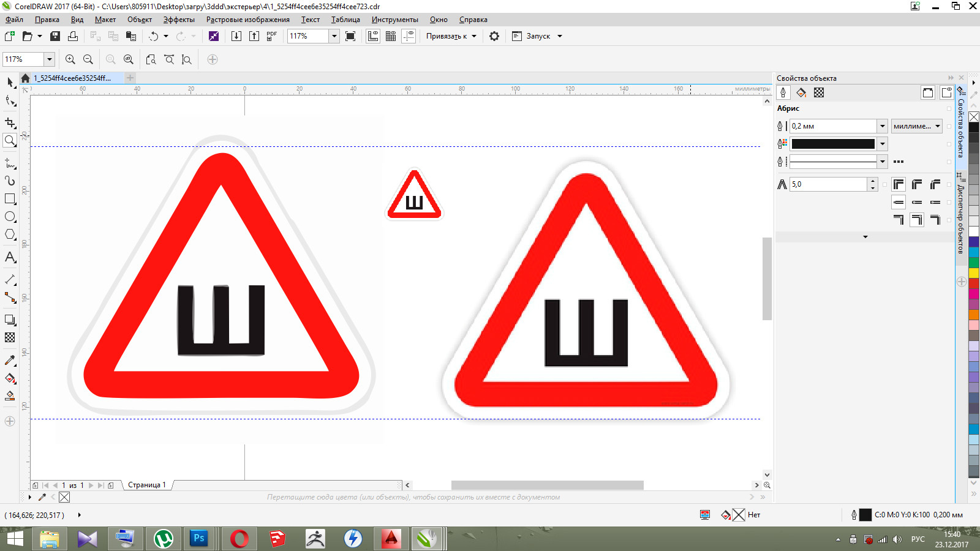The width and height of the screenshot is (980, 551).
Task: Select the Crop tool
Action: point(10,122)
